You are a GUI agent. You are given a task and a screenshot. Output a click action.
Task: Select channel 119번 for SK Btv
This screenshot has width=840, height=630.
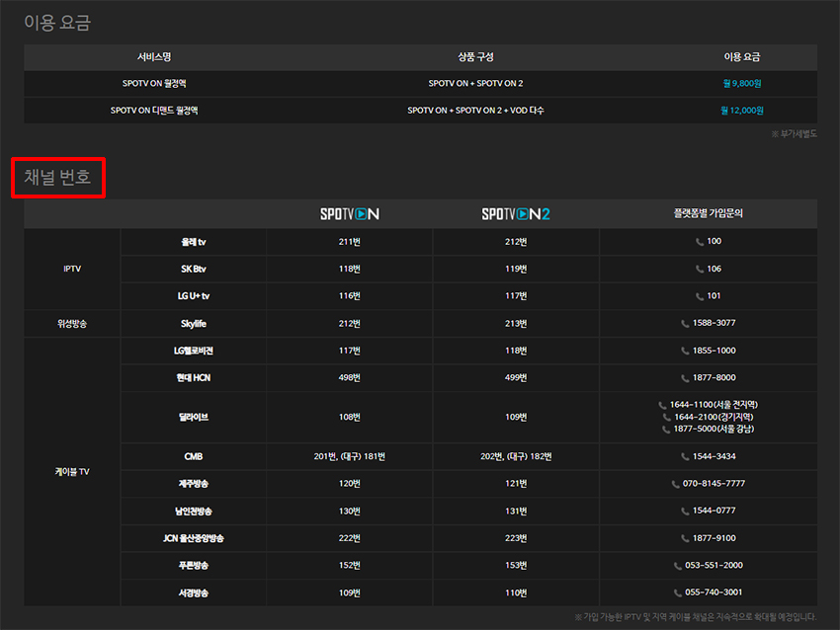coord(516,270)
